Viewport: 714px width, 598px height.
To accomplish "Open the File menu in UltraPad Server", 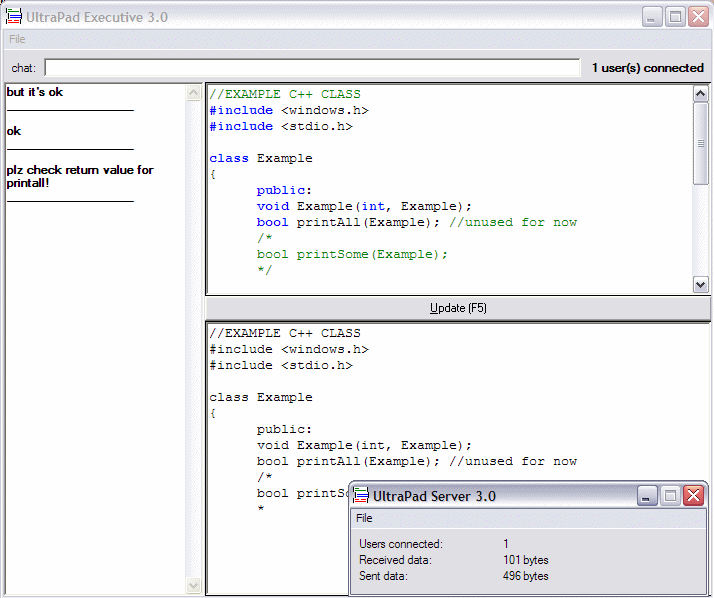I will pyautogui.click(x=365, y=518).
